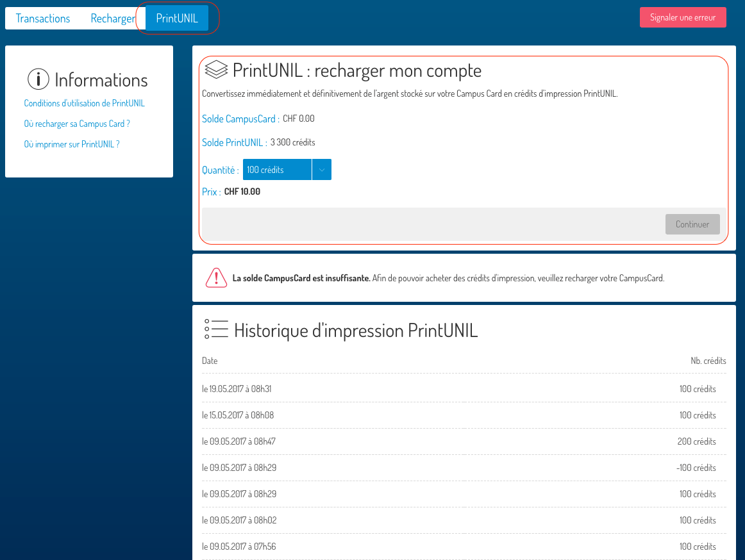The height and width of the screenshot is (560, 745).
Task: Click the Date column header
Action: [x=210, y=361]
